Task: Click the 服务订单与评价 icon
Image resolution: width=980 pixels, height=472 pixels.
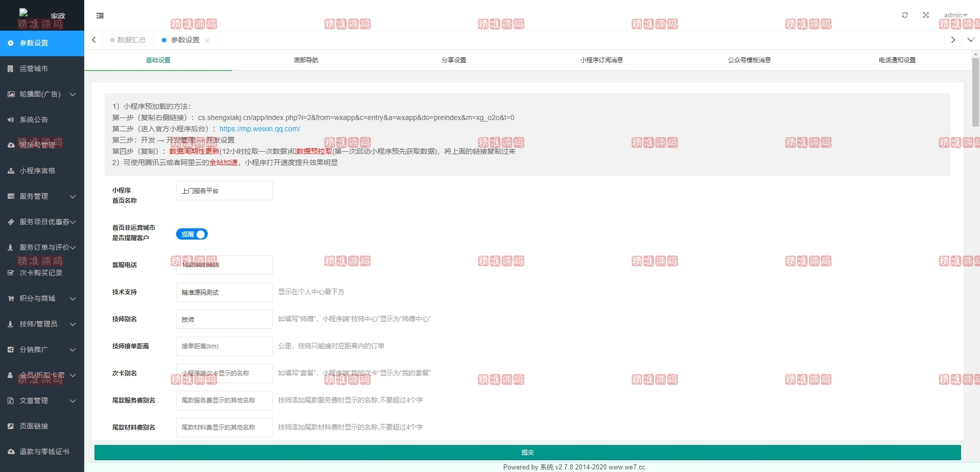Action: [x=11, y=247]
